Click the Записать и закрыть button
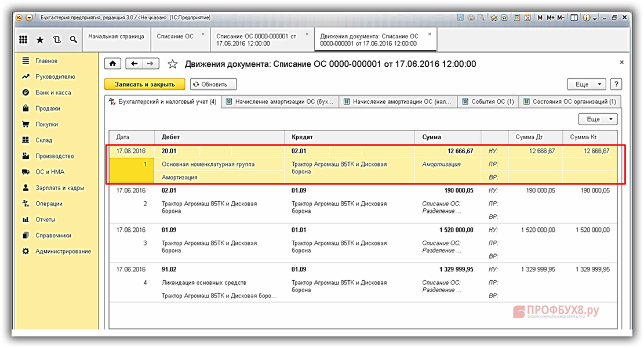Image resolution: width=644 pixels, height=348 pixels. point(144,84)
